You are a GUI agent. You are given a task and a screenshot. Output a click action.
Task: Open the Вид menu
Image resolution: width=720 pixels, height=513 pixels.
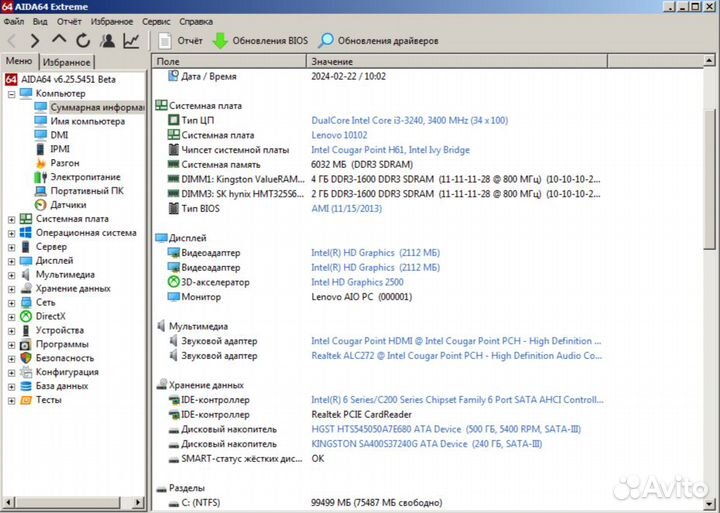[40, 22]
